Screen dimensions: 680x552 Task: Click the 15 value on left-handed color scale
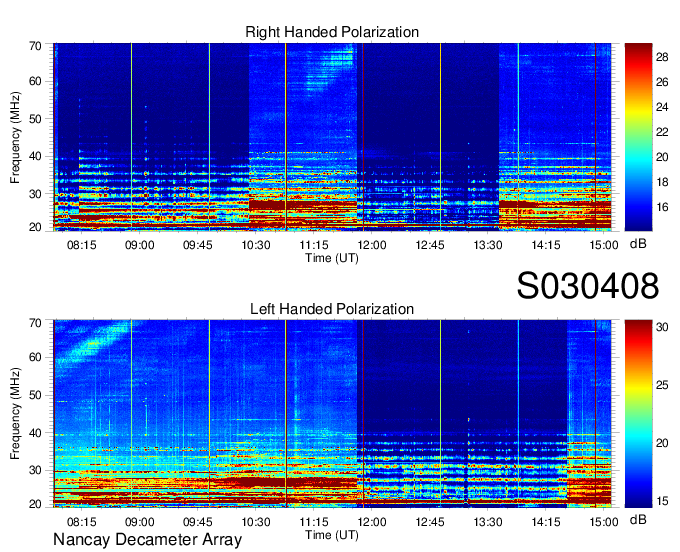tap(662, 501)
